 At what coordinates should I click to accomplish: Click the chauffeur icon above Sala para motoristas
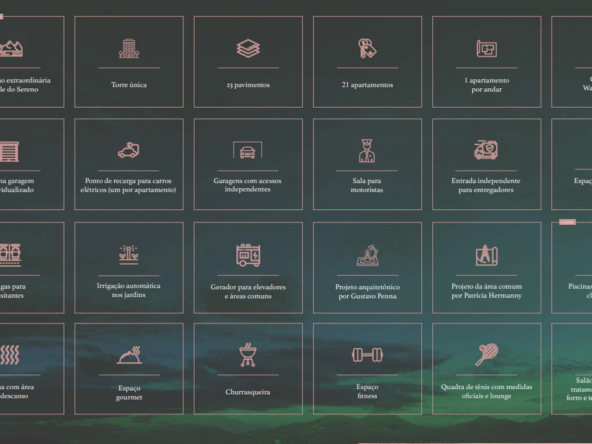367,151
